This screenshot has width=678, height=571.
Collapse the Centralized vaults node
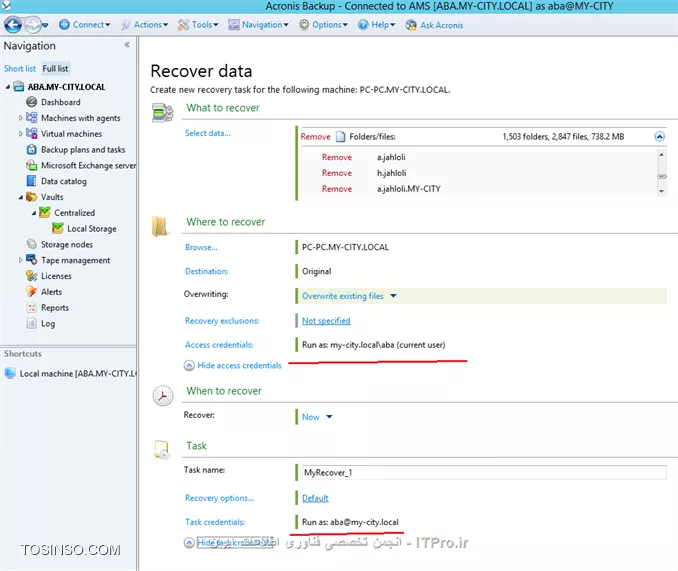point(34,213)
